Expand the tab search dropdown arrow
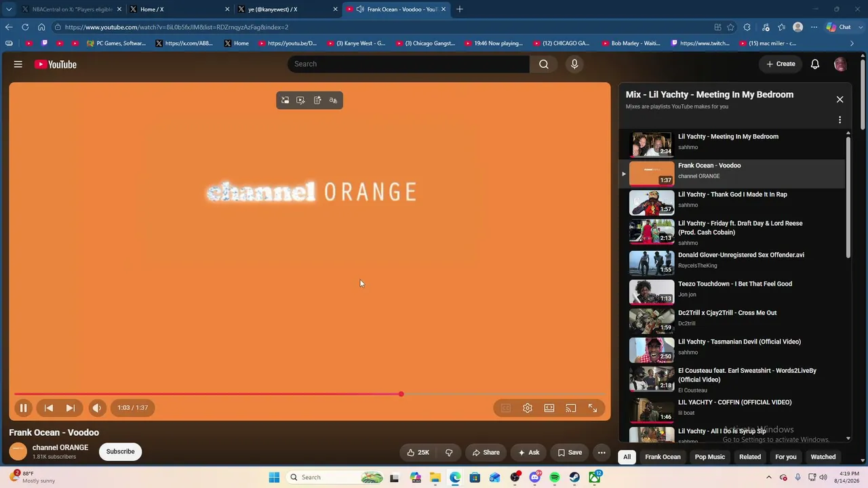This screenshot has height=488, width=868. (x=9, y=9)
